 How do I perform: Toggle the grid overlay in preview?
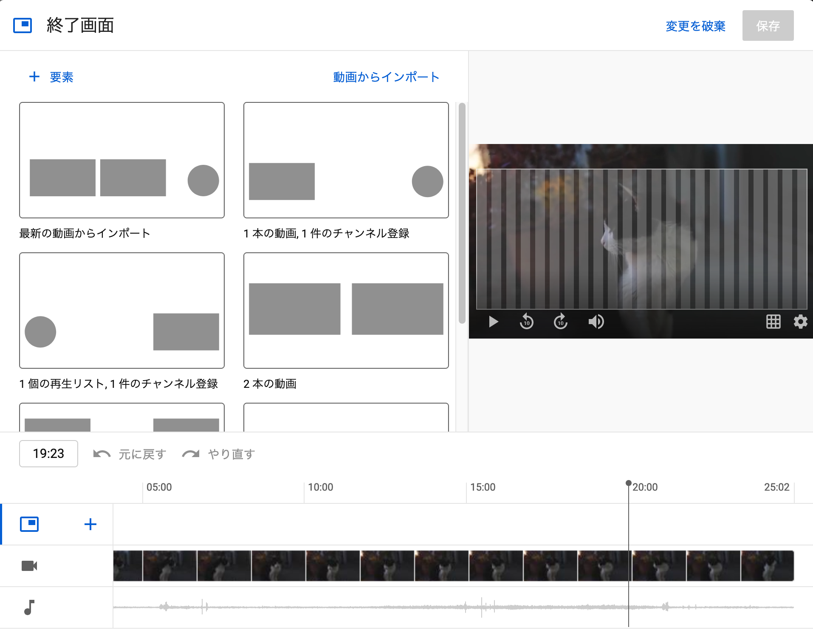tap(773, 322)
